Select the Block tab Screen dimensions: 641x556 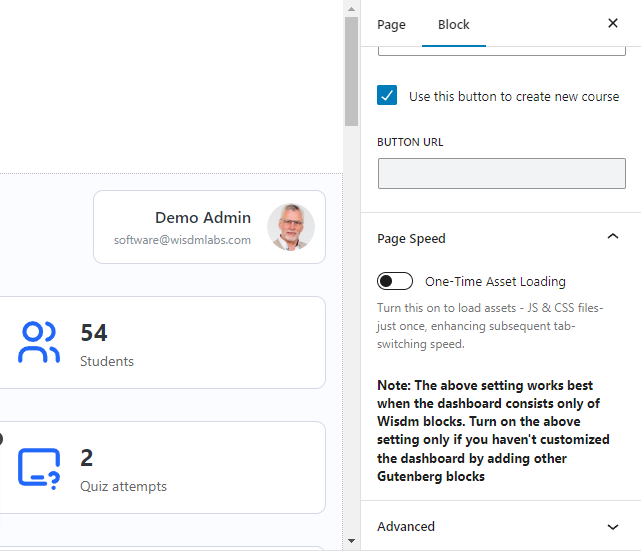pyautogui.click(x=453, y=24)
